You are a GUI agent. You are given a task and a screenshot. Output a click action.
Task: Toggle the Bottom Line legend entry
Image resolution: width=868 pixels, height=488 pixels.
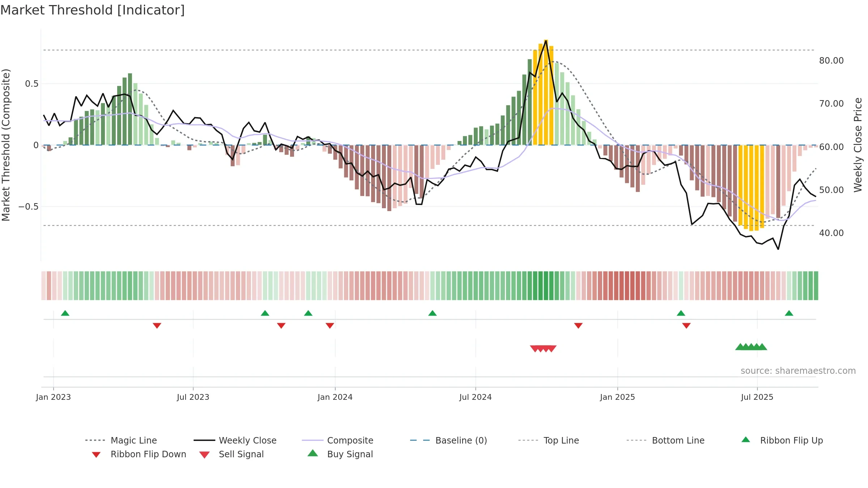pyautogui.click(x=665, y=440)
